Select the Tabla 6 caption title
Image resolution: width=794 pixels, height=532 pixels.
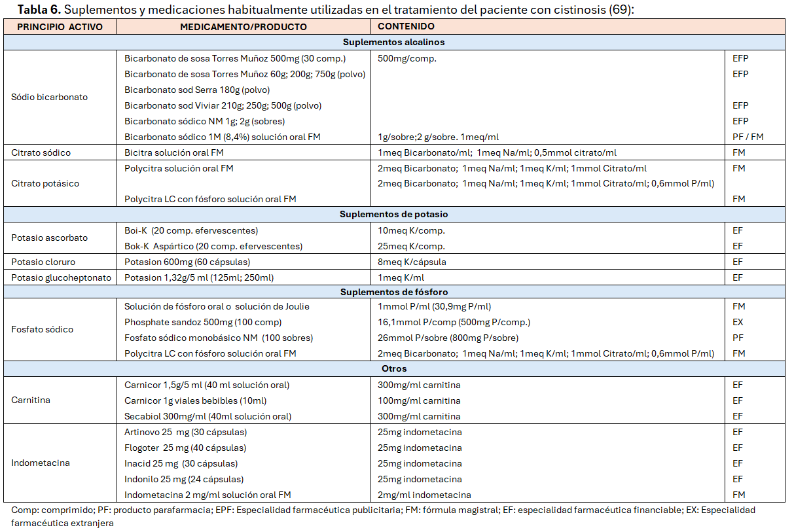[325, 10]
